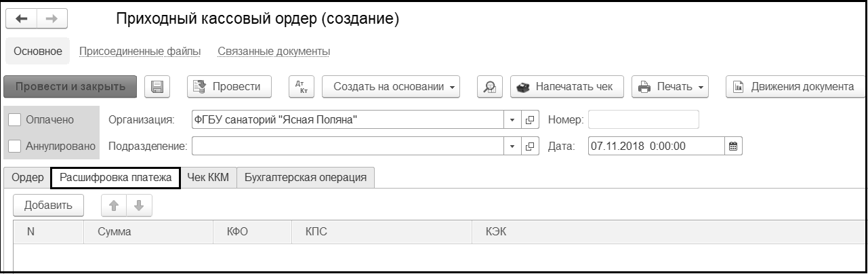This screenshot has height=274, width=868.
Task: Move the row up with the arrow
Action: [x=113, y=206]
